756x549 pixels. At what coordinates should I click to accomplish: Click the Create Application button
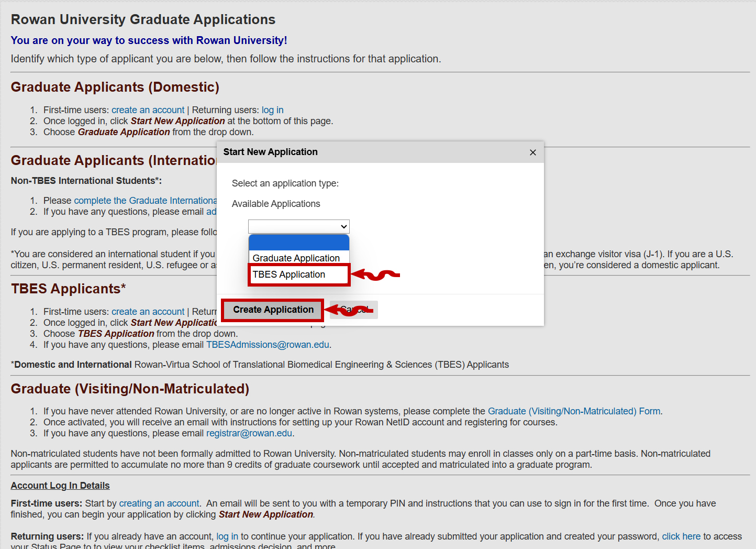[273, 310]
